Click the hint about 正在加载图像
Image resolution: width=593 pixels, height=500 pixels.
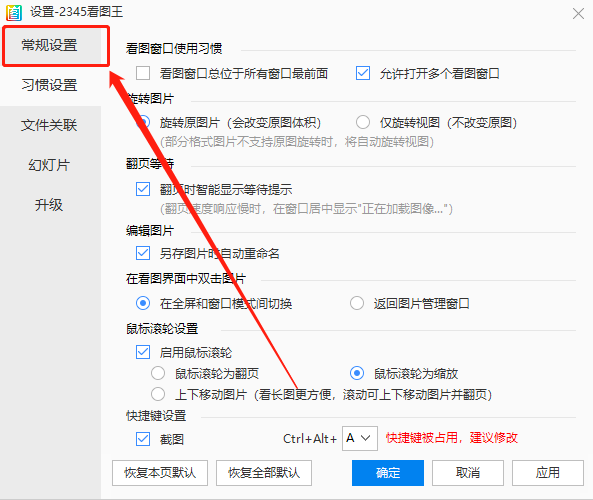click(x=306, y=208)
